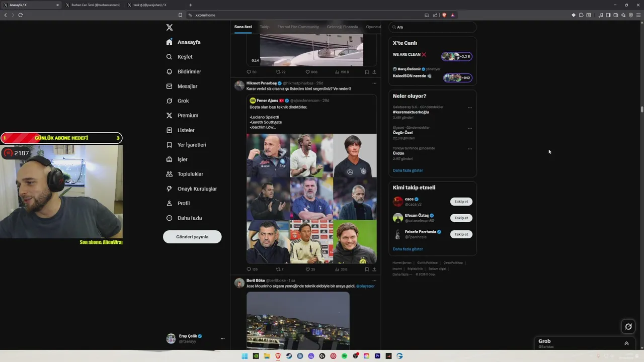Open account options next to Eray Çelik
Image resolution: width=644 pixels, height=362 pixels.
click(222, 338)
